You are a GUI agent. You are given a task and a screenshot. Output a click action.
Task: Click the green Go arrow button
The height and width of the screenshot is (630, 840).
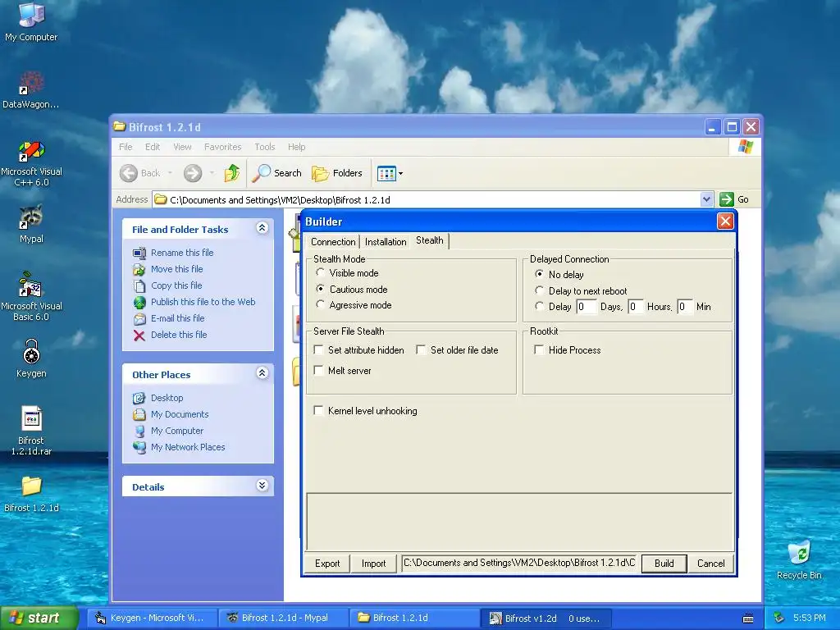coord(727,199)
